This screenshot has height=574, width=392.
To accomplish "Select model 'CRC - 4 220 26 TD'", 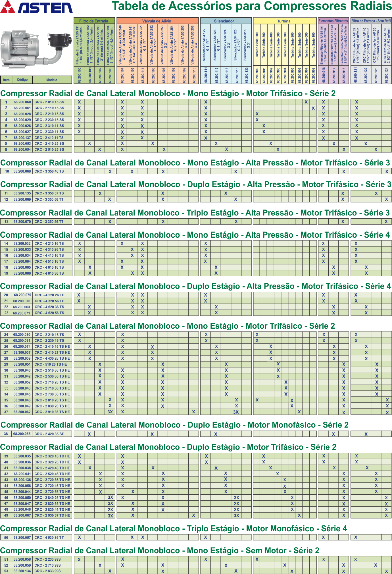I will (49, 295).
